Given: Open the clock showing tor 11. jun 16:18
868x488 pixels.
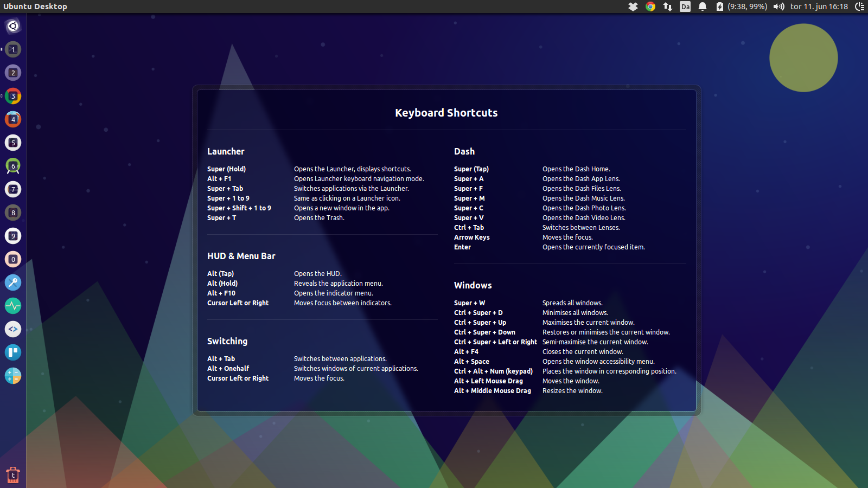Looking at the screenshot, I should tap(819, 7).
